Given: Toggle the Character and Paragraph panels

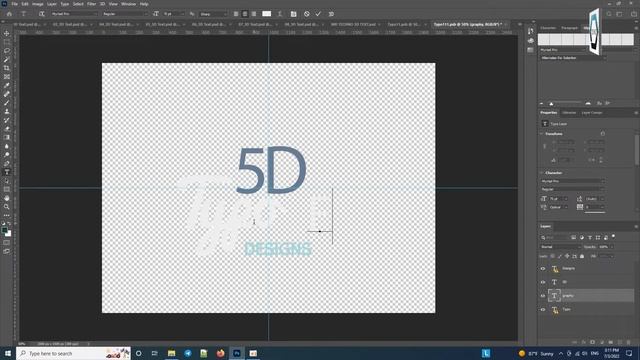Looking at the screenshot, I should (x=293, y=14).
